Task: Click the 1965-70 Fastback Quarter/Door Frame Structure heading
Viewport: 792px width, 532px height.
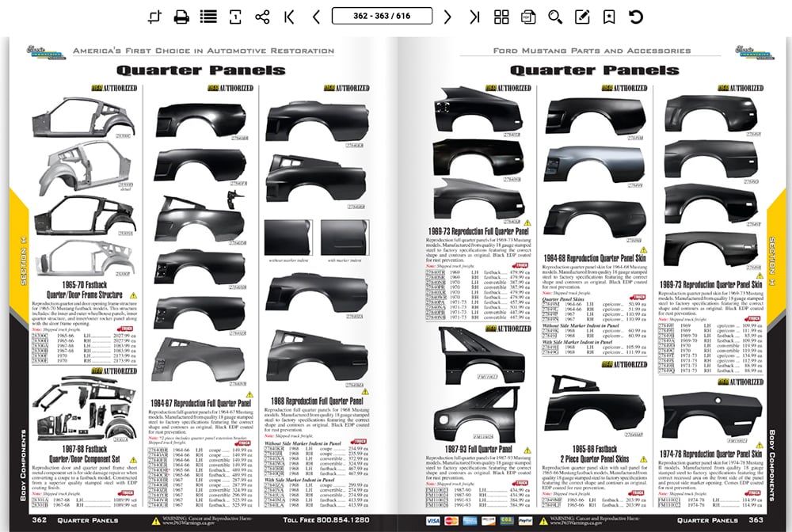Action: click(85, 290)
